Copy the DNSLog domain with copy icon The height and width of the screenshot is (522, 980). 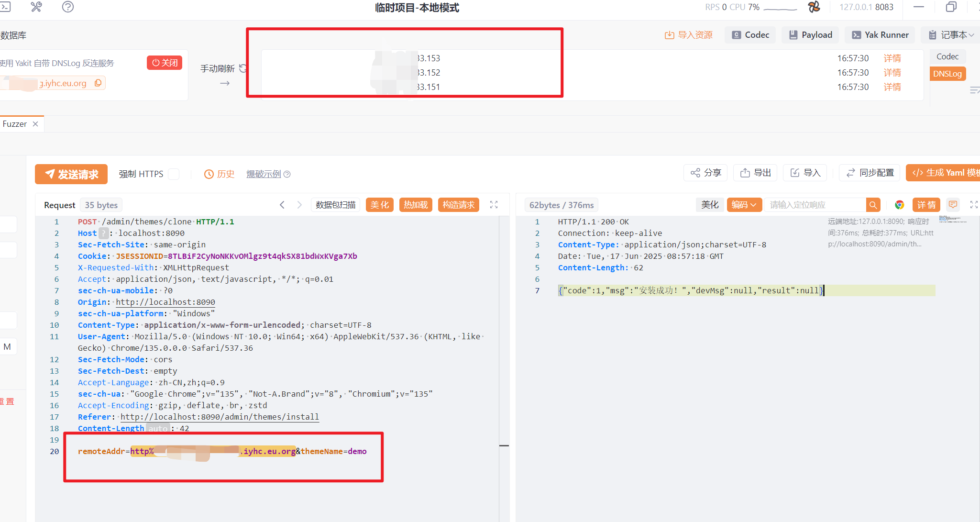98,83
